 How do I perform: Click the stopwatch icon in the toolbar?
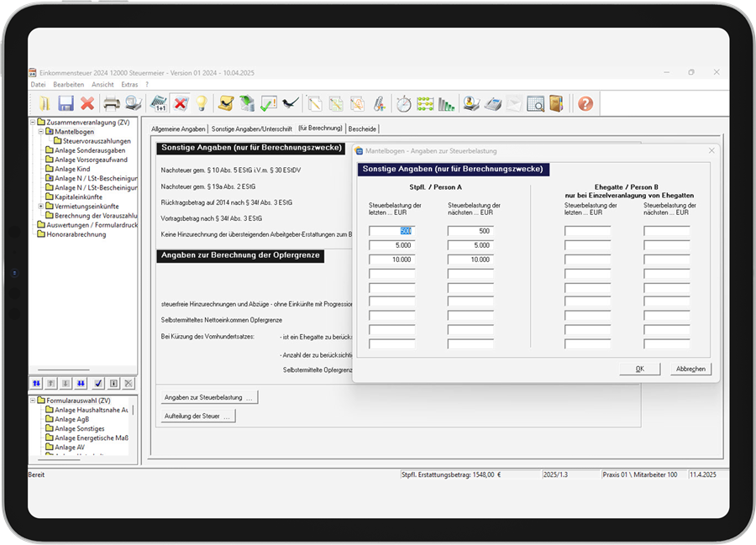pos(403,103)
